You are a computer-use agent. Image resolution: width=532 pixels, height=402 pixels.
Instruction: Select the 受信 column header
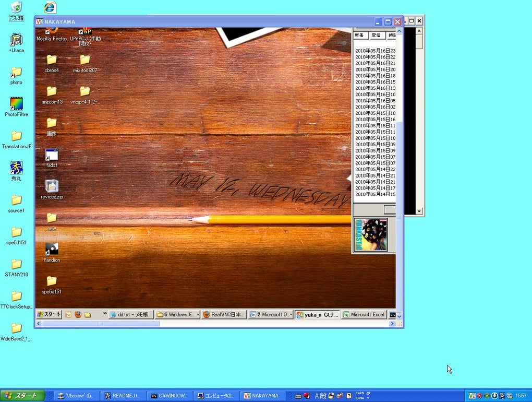pos(377,36)
